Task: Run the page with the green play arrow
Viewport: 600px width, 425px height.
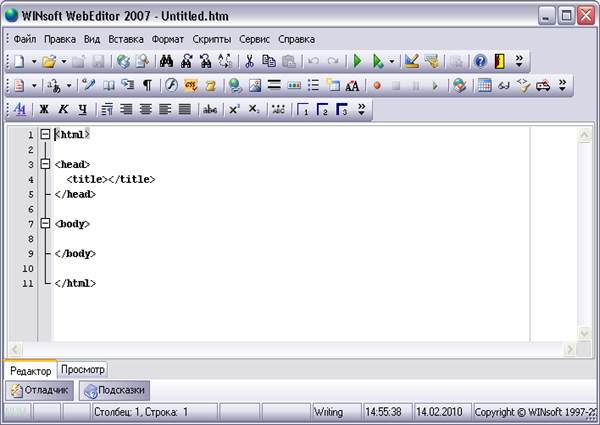Action: tap(358, 61)
